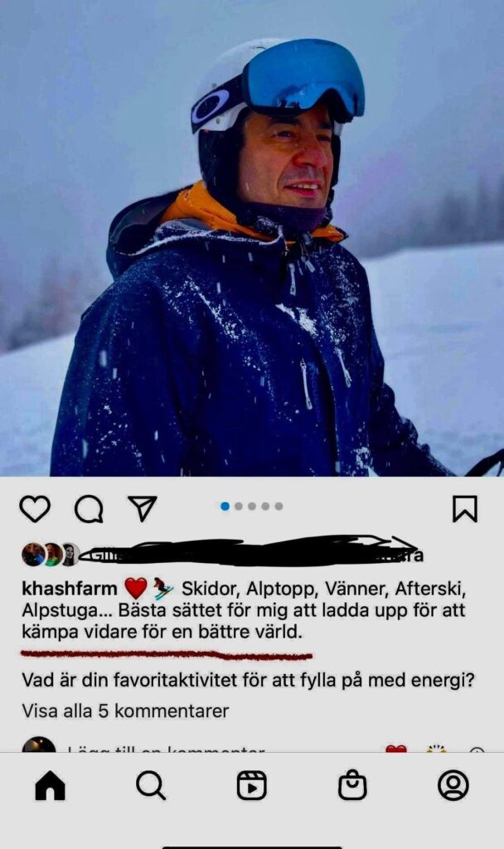This screenshot has width=504, height=849.
Task: Select the third carousel page dot
Action: click(x=252, y=507)
